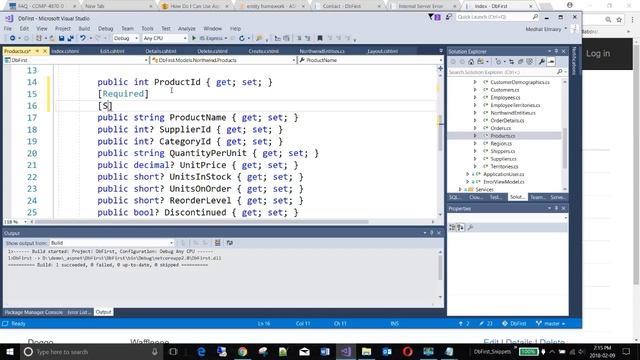Select ErrorViewModel.cs in Solution Explorer
This screenshot has width=640, height=360.
click(504, 182)
